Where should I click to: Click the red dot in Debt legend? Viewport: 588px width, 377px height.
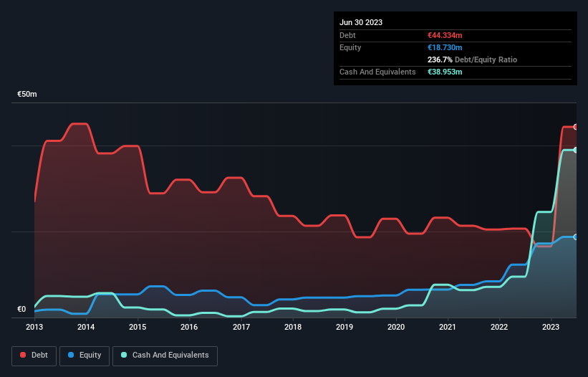pos(23,355)
